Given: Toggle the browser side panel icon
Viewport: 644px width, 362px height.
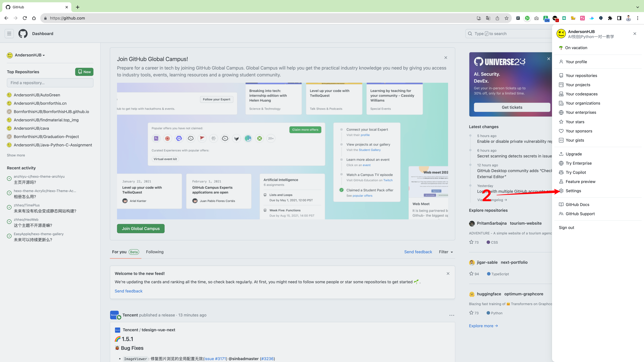Looking at the screenshot, I should pyautogui.click(x=619, y=18).
